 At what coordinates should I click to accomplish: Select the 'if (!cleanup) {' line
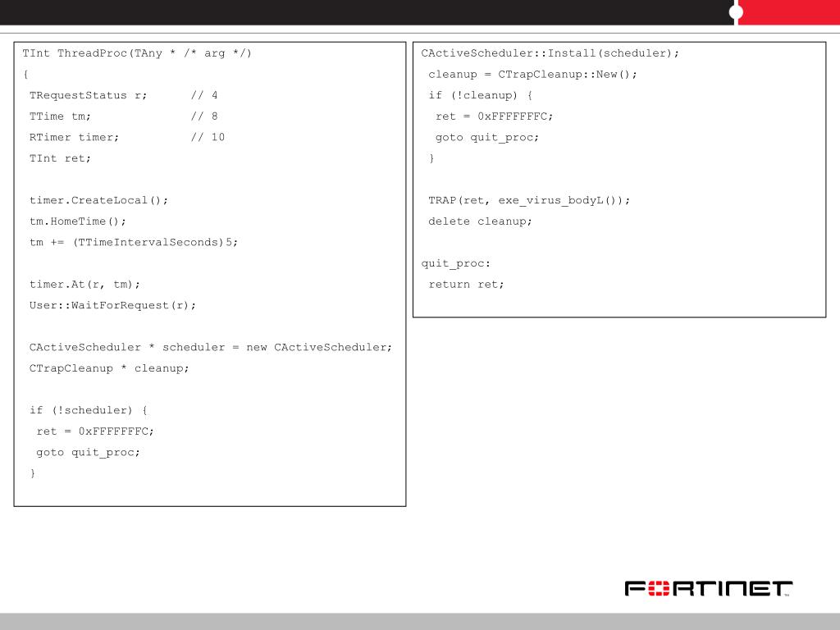[x=481, y=95]
